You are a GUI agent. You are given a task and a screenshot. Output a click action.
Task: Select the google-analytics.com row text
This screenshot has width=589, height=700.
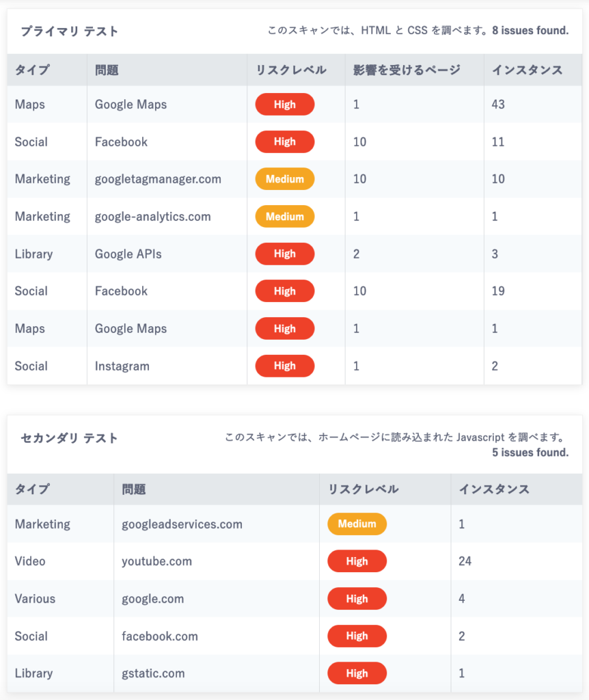click(x=152, y=217)
